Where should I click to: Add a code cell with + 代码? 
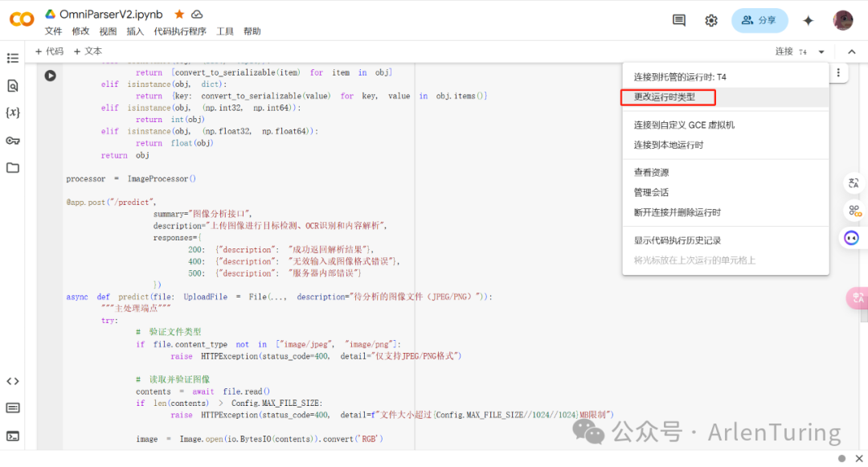pyautogui.click(x=49, y=51)
